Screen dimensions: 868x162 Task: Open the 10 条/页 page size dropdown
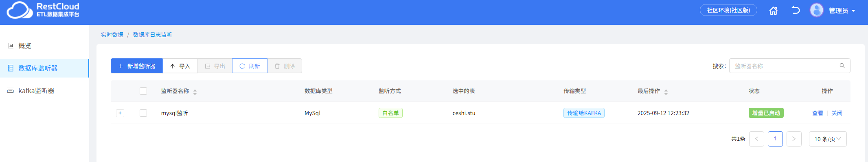click(828, 139)
